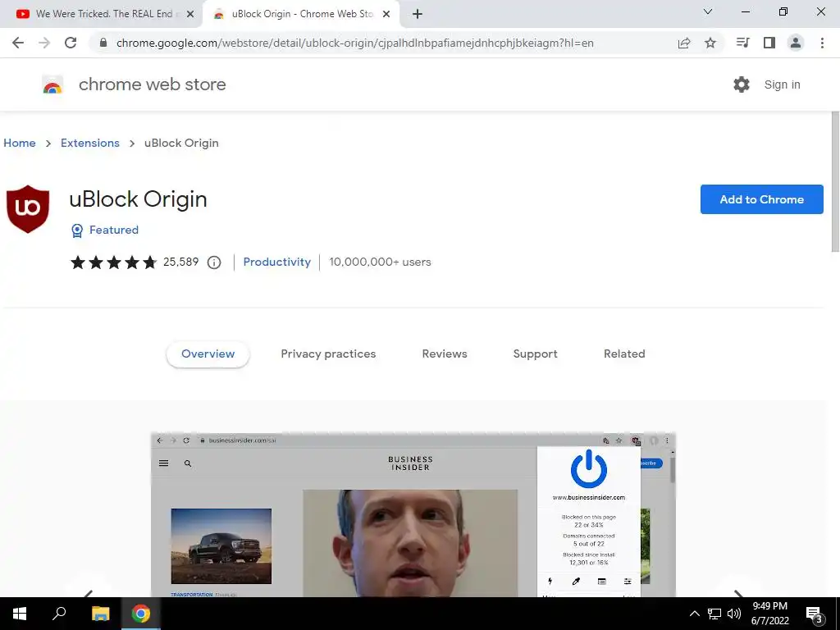The height and width of the screenshot is (630, 840).
Task: Open Chrome side panel icon
Action: tap(769, 43)
